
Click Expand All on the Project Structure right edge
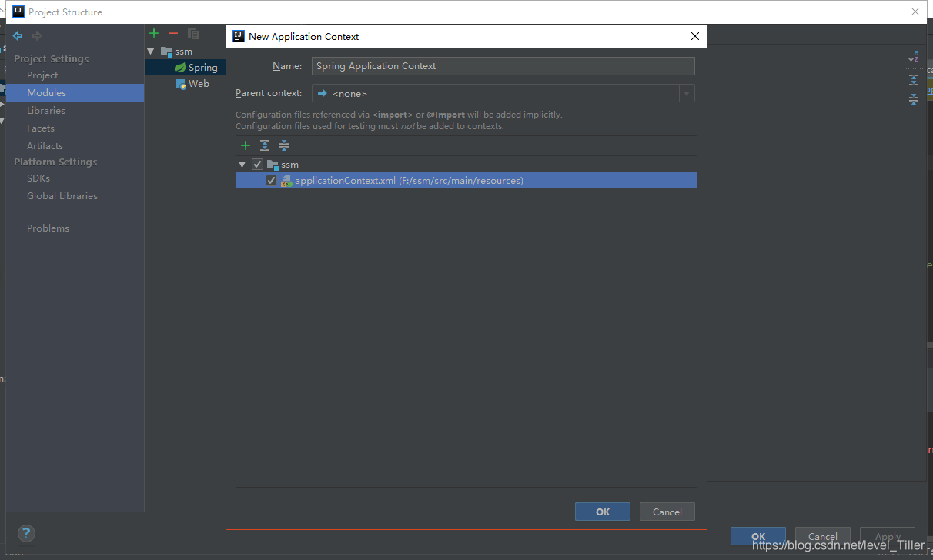point(914,80)
